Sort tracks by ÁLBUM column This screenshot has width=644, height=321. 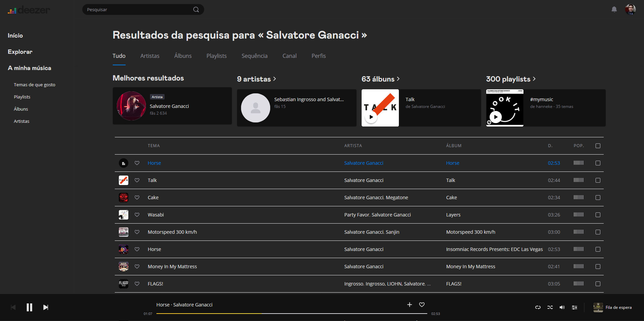(454, 146)
